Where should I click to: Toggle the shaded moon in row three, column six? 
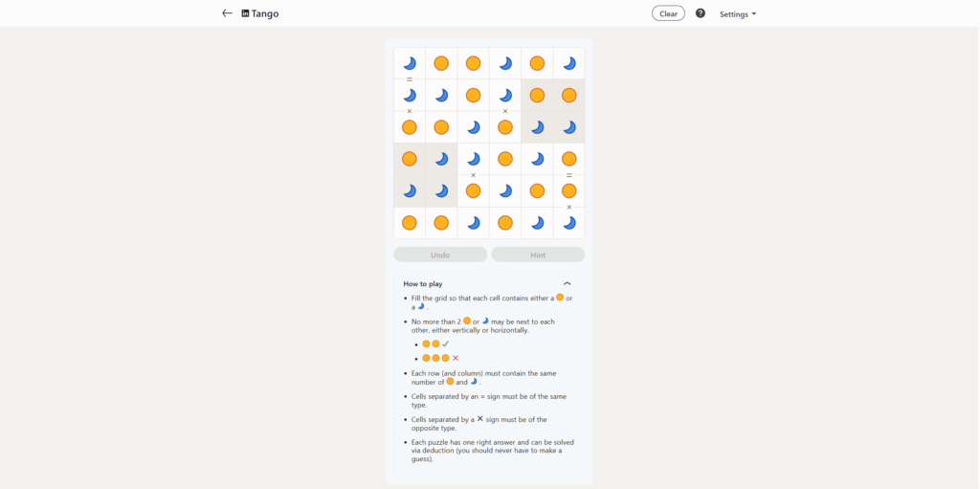click(x=569, y=127)
